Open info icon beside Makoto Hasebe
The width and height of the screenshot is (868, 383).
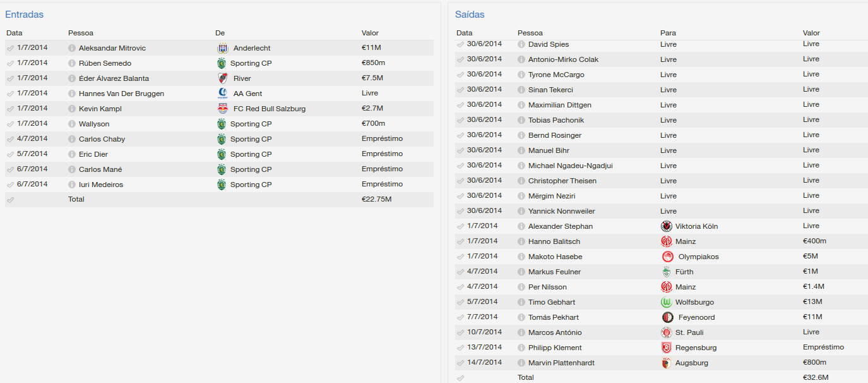521,257
